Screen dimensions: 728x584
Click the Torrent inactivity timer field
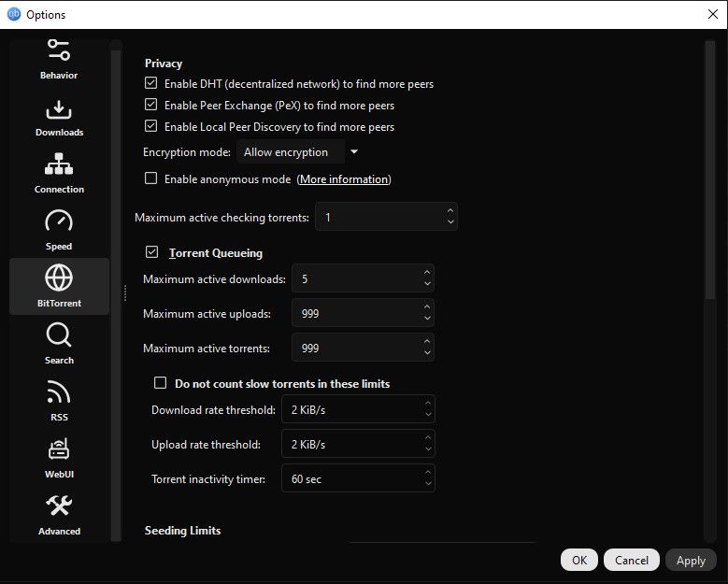pos(358,478)
